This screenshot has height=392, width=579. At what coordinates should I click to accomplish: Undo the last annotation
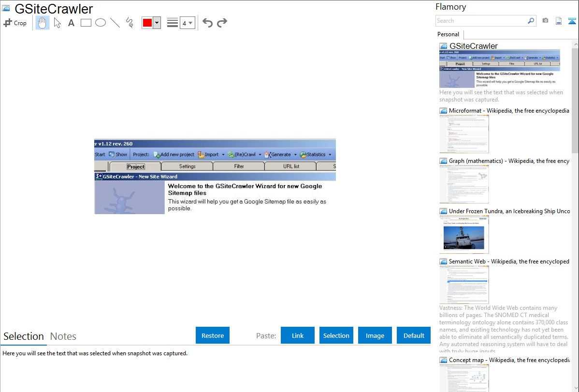pyautogui.click(x=207, y=23)
